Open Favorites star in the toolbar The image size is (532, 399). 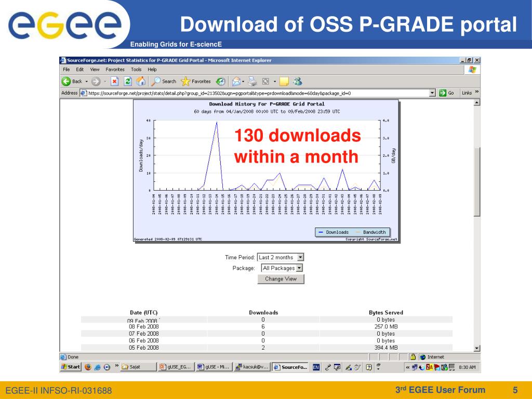point(196,82)
